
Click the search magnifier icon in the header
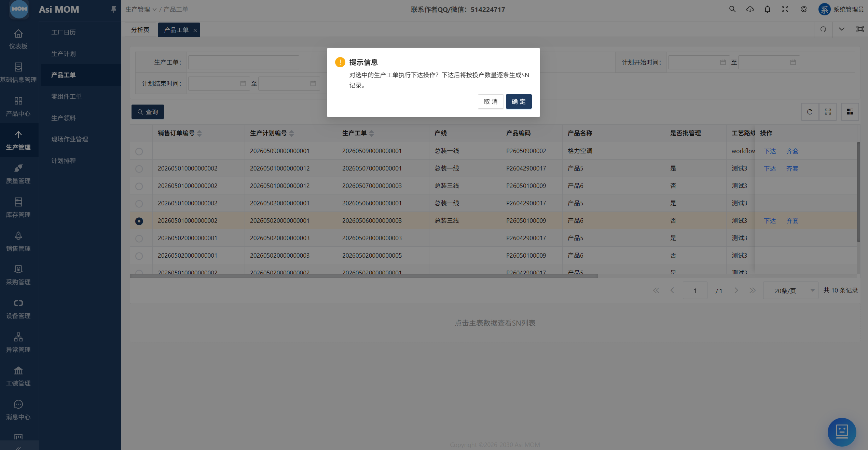point(732,9)
